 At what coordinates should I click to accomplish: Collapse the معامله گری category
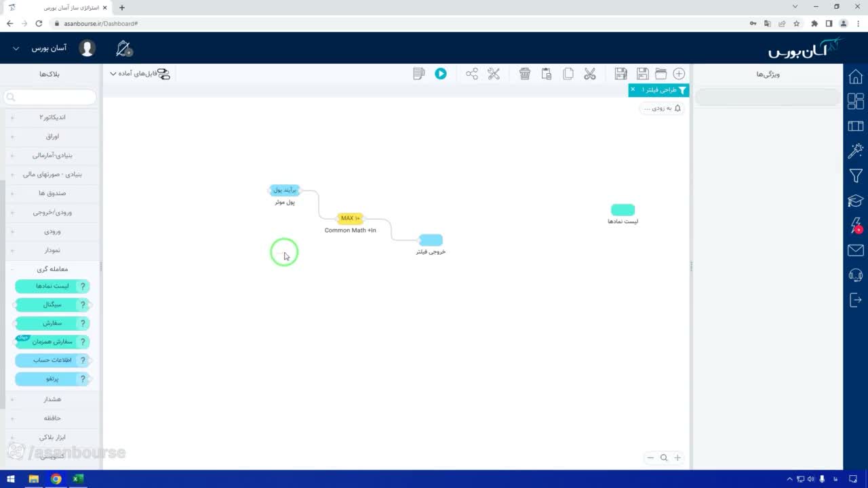point(52,269)
